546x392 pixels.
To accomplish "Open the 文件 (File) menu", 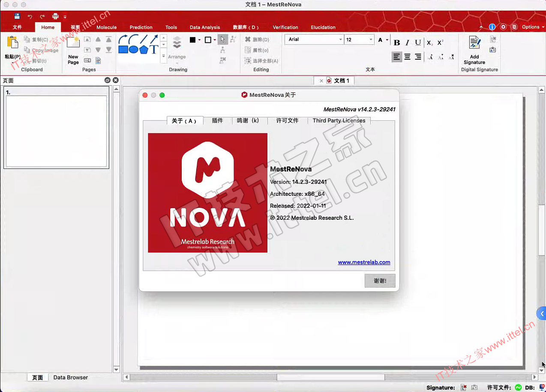I will 17,27.
